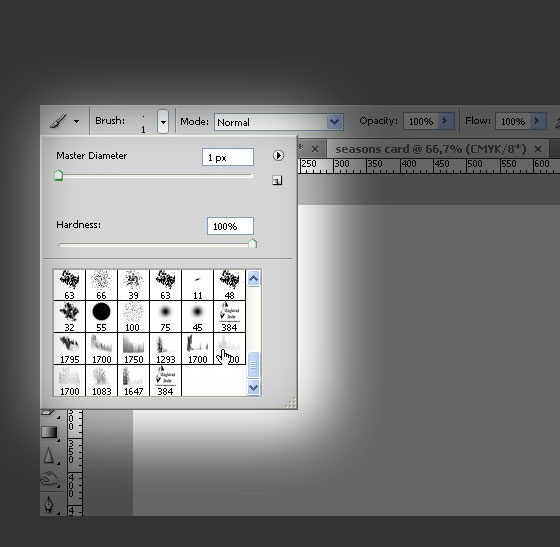
Task: Select the Sharpen tool
Action: [x=49, y=456]
